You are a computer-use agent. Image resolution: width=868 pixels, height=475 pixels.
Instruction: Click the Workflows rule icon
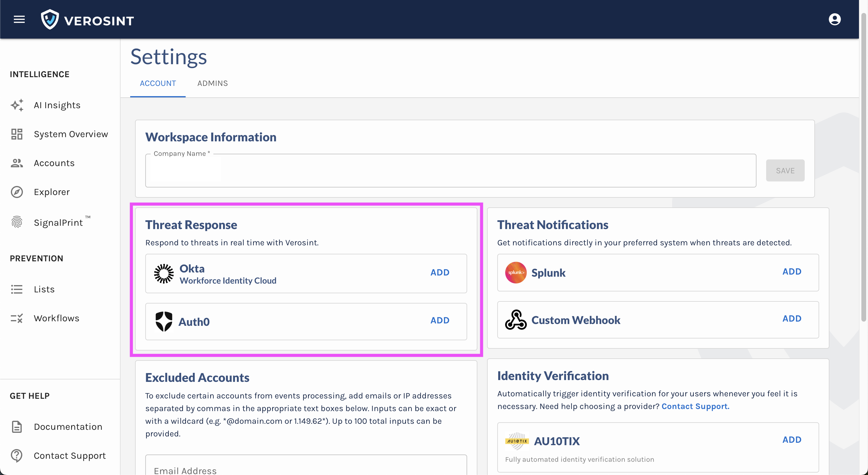pyautogui.click(x=17, y=318)
